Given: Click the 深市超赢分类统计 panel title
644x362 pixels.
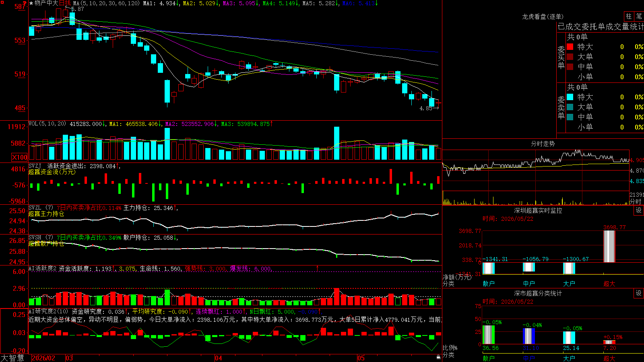Looking at the screenshot, I should 538,293.
